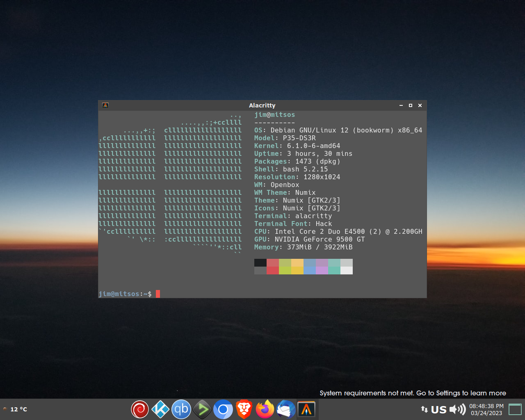Open the clock showing 08:48:38 PM
Screen dimensions: 525x420
(x=486, y=409)
